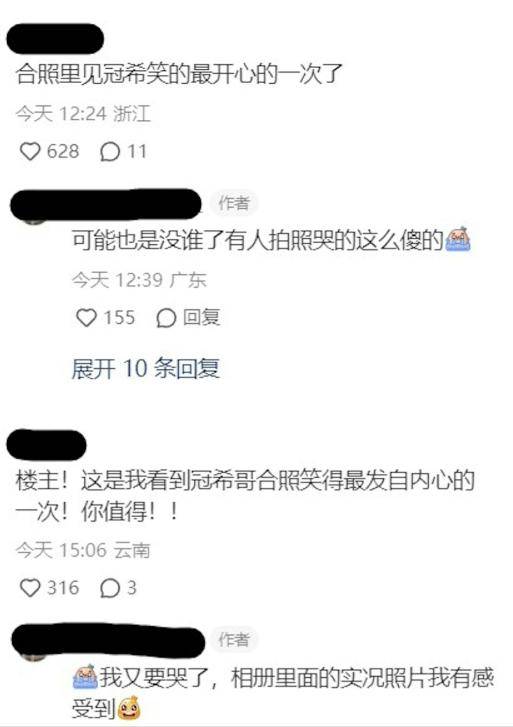Image resolution: width=513 pixels, height=727 pixels.
Task: Open the comment bubble showing 3 replies
Action: 110,588
